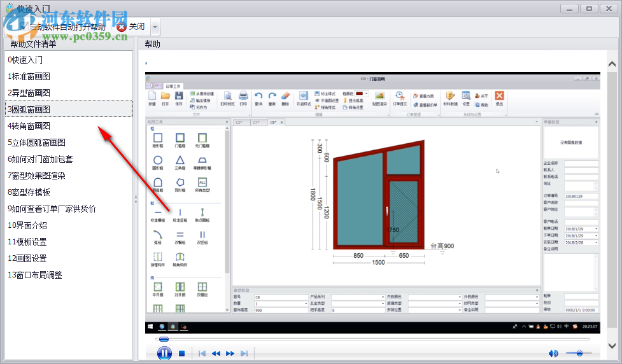Pause the help video playback

[164, 353]
